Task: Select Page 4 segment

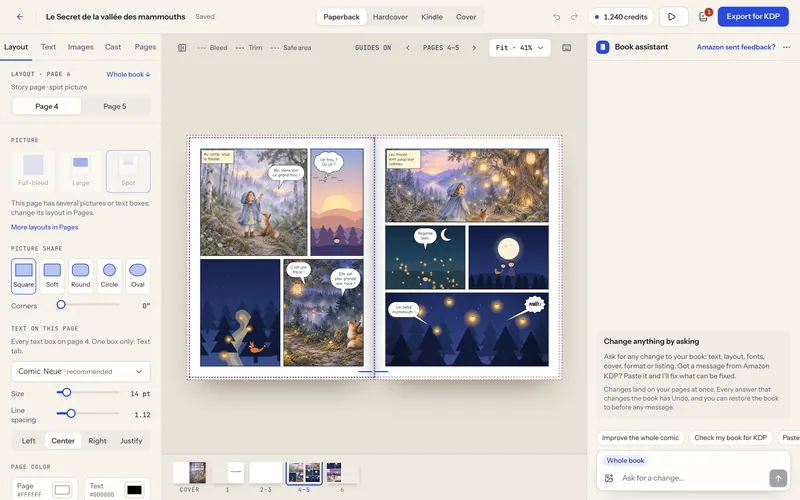Action: tap(46, 106)
